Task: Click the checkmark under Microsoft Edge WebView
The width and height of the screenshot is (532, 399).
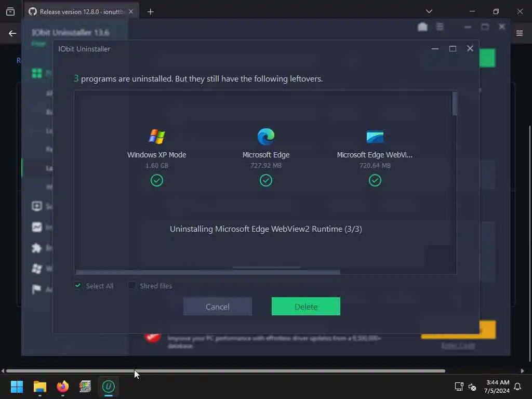Action: pyautogui.click(x=375, y=180)
